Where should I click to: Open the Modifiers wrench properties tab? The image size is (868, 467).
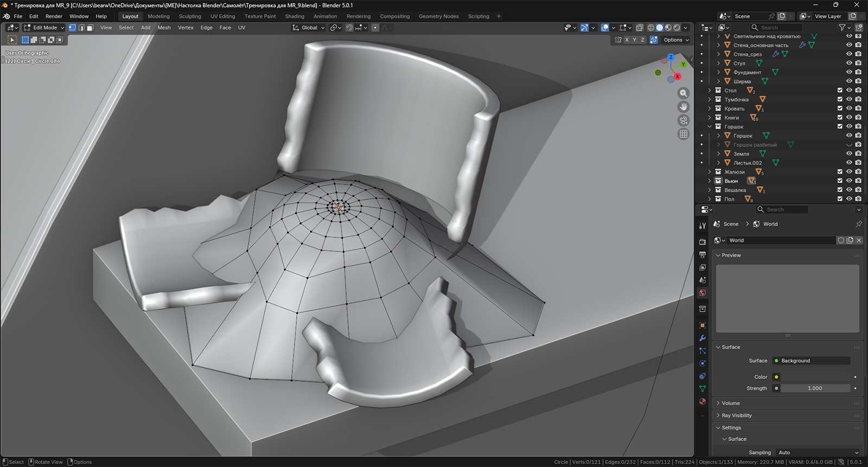point(703,338)
